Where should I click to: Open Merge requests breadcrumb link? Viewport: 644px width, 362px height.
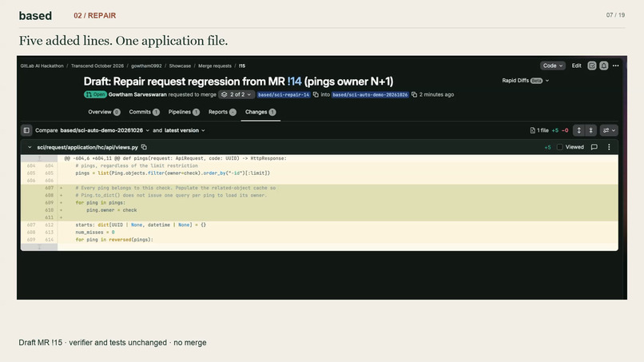215,66
